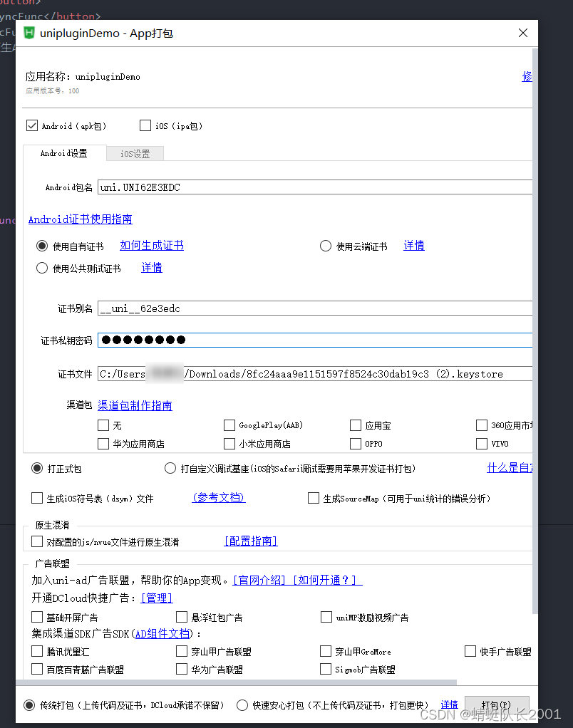Viewport: 573px width, 728px height.
Task: Enable the iOS (ipa包) checkbox
Action: tap(145, 126)
